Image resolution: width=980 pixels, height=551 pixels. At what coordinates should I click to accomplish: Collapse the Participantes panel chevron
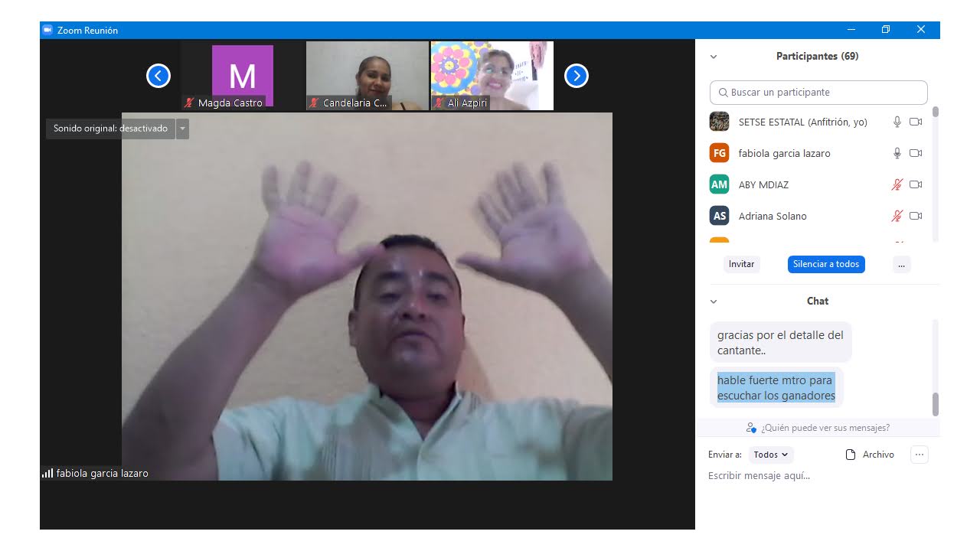click(714, 57)
